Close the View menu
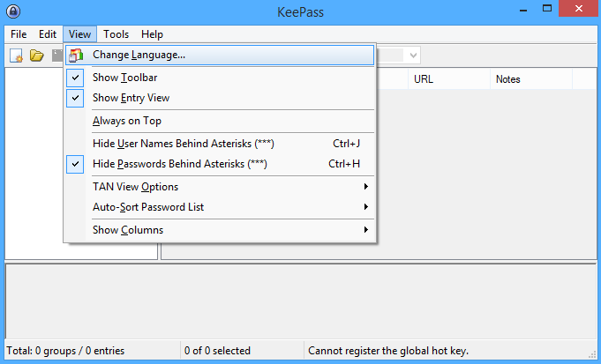 pos(79,34)
